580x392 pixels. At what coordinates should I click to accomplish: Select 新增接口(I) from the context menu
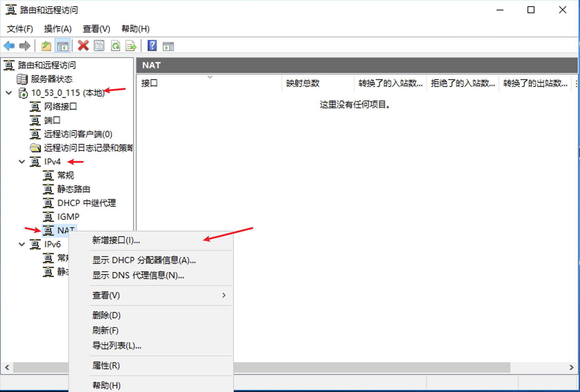[x=116, y=240]
